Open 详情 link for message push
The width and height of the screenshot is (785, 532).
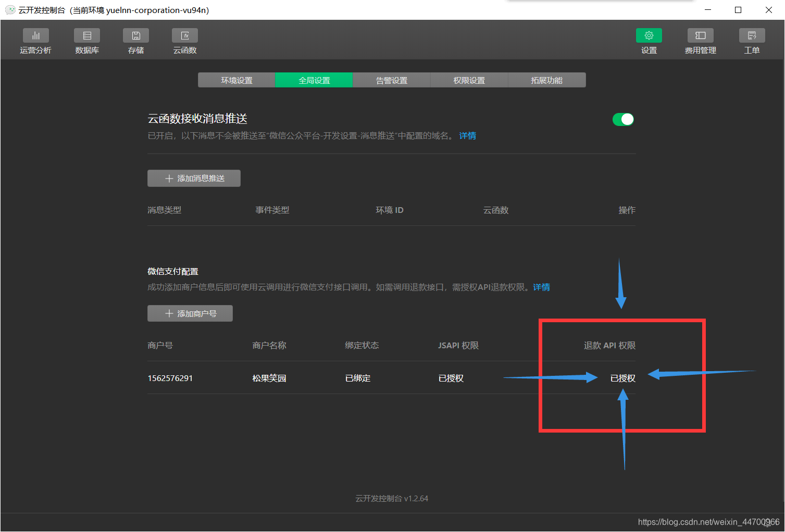468,136
